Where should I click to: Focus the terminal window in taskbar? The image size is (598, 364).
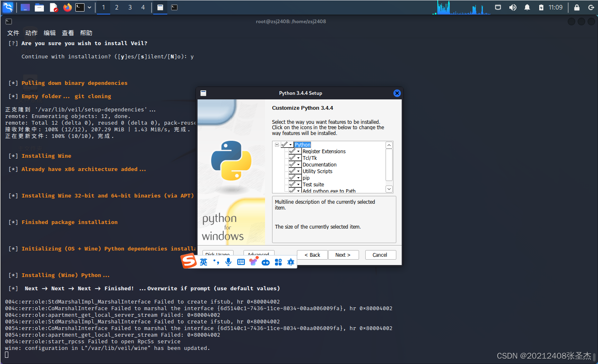click(x=174, y=7)
